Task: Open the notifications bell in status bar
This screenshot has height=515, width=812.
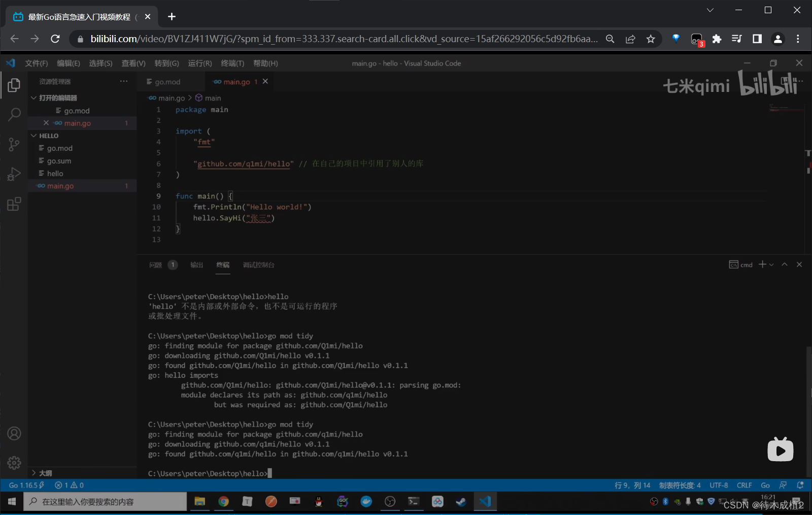Action: pos(800,485)
